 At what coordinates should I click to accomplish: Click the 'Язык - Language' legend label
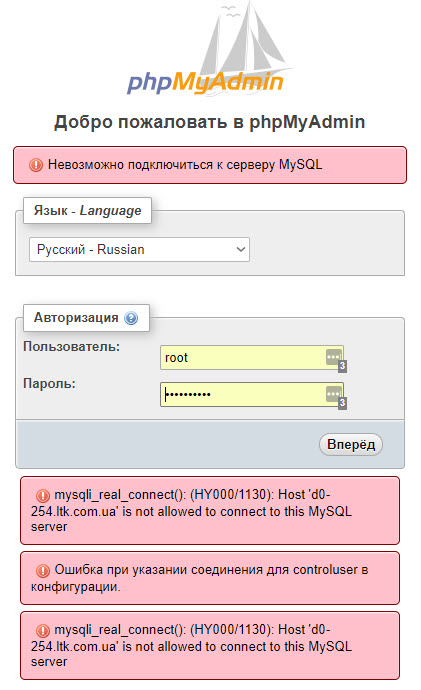point(88,210)
